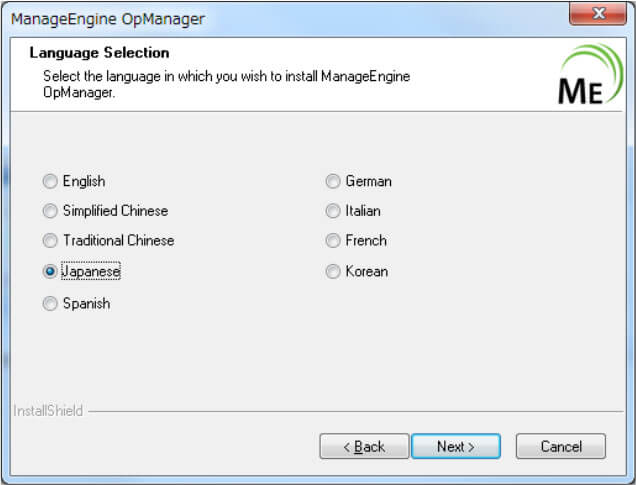Select French radio button

coord(333,240)
